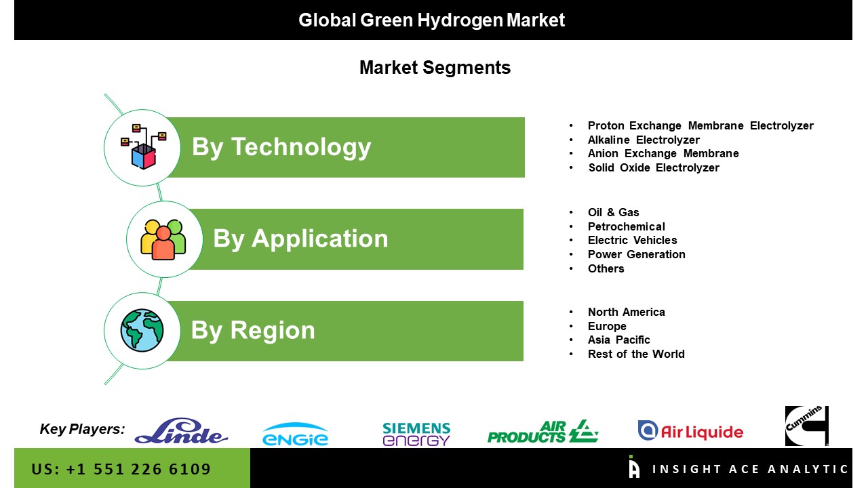This screenshot has height=488, width=868.
Task: Click the application people group icon
Action: (x=163, y=239)
